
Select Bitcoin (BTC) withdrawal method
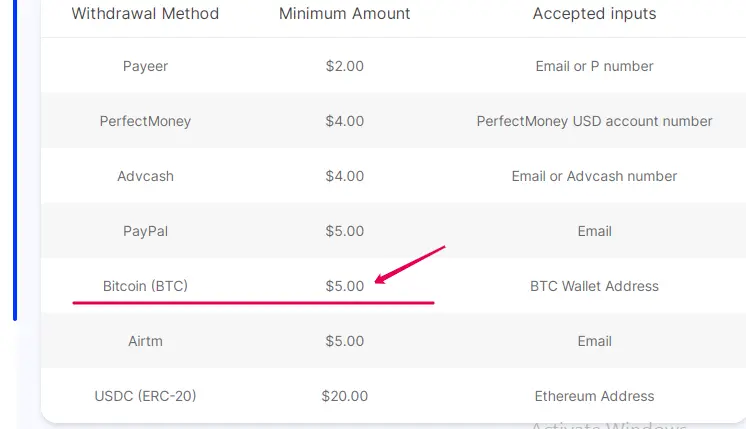click(145, 286)
